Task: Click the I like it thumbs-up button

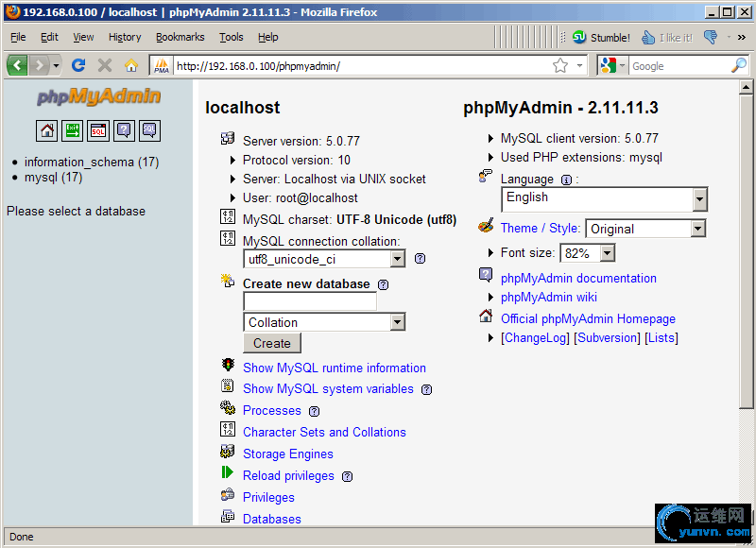Action: 667,37
